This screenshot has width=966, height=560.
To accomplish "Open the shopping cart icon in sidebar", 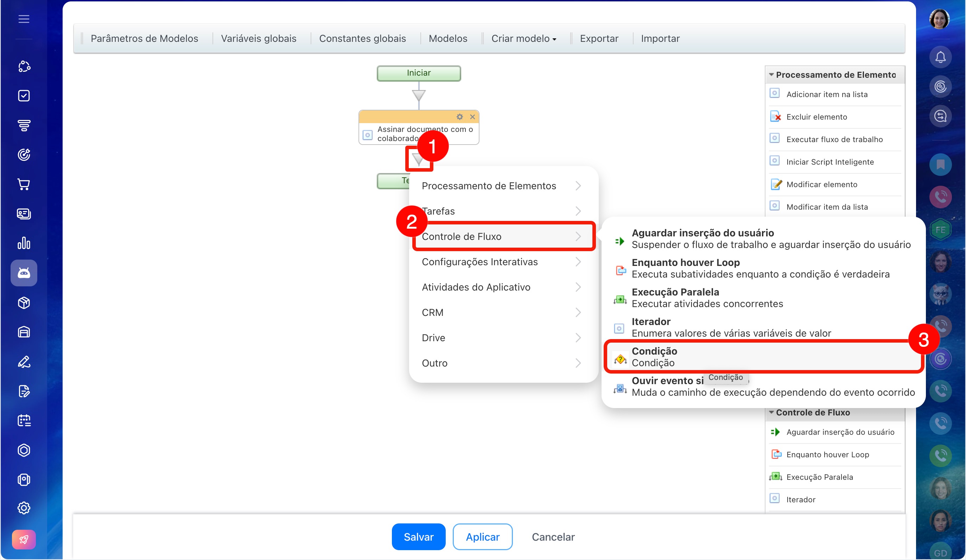I will point(24,184).
